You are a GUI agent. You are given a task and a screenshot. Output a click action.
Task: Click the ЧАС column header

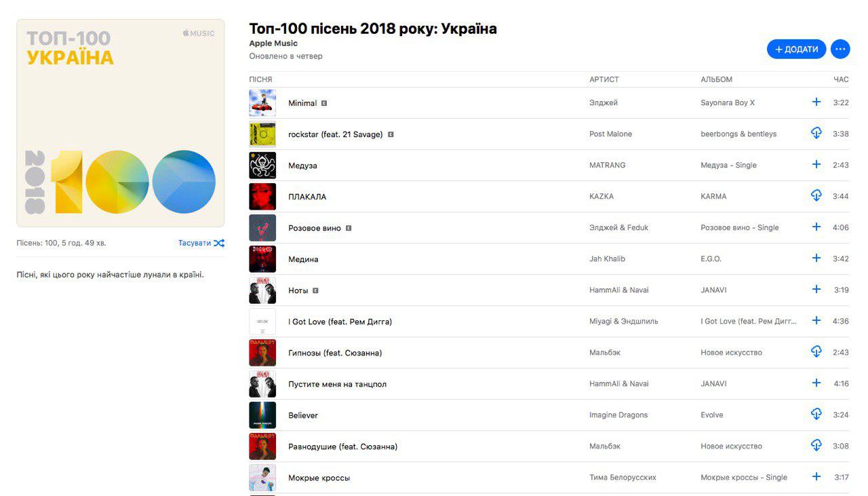pos(841,79)
